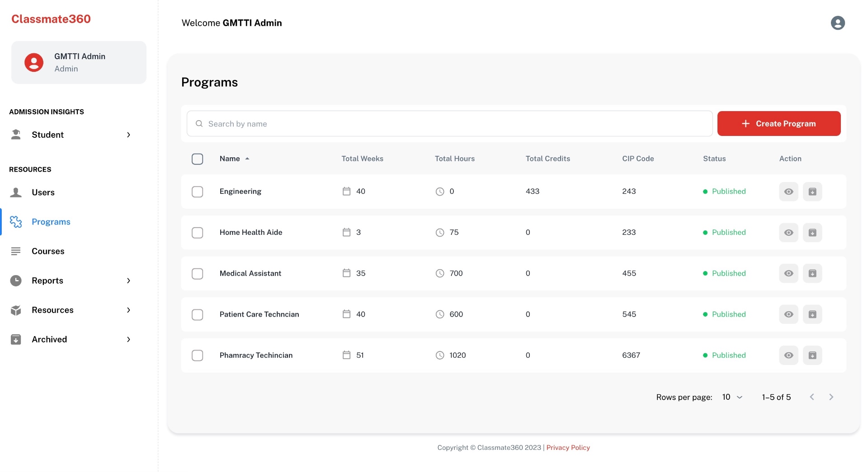Click the Reports clock icon in sidebar
Image resolution: width=868 pixels, height=472 pixels.
[16, 280]
